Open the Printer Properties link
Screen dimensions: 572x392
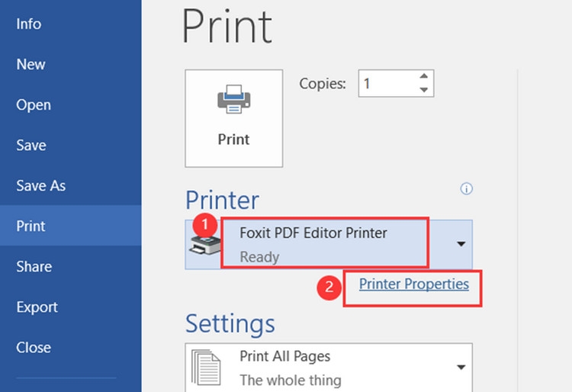(x=413, y=284)
